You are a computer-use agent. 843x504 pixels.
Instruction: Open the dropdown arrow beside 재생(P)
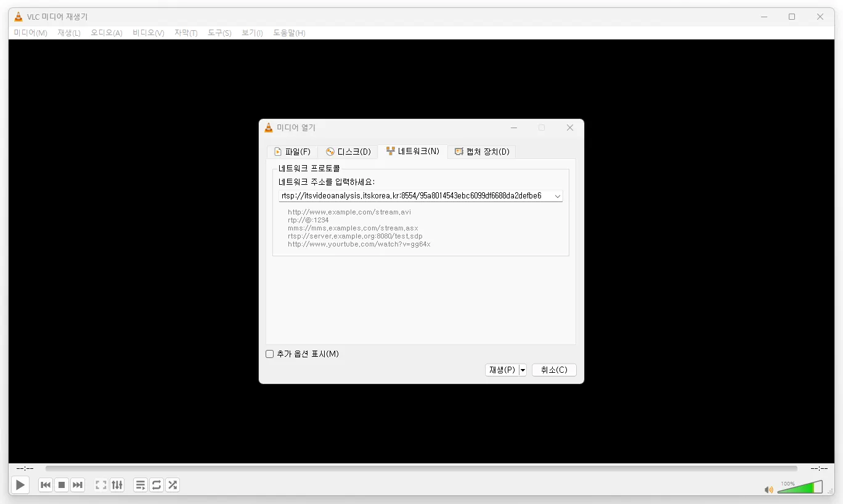point(523,370)
